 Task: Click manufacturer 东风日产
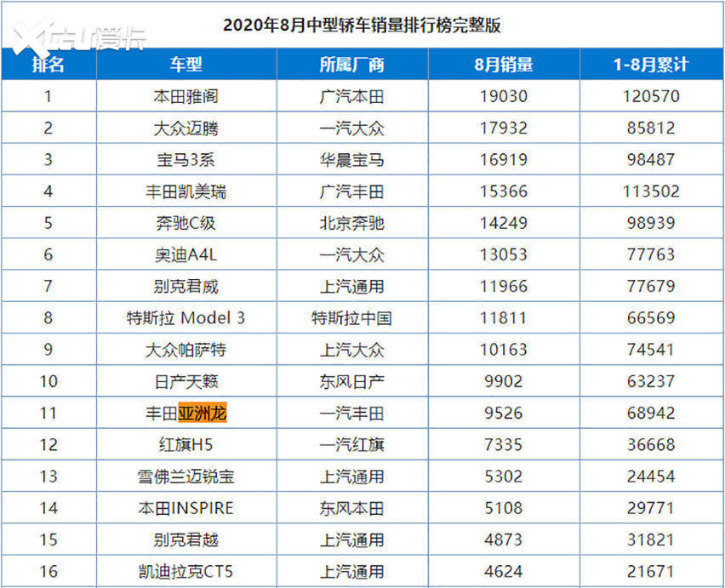[352, 381]
